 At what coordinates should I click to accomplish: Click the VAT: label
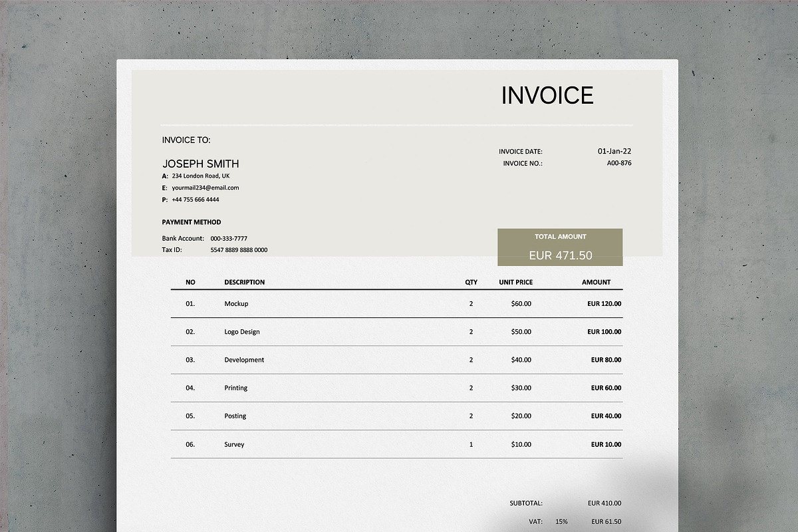536,522
